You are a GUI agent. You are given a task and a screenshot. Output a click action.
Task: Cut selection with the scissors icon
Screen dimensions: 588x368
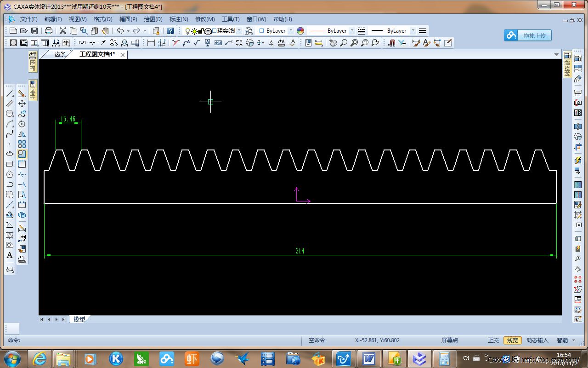[x=63, y=31]
